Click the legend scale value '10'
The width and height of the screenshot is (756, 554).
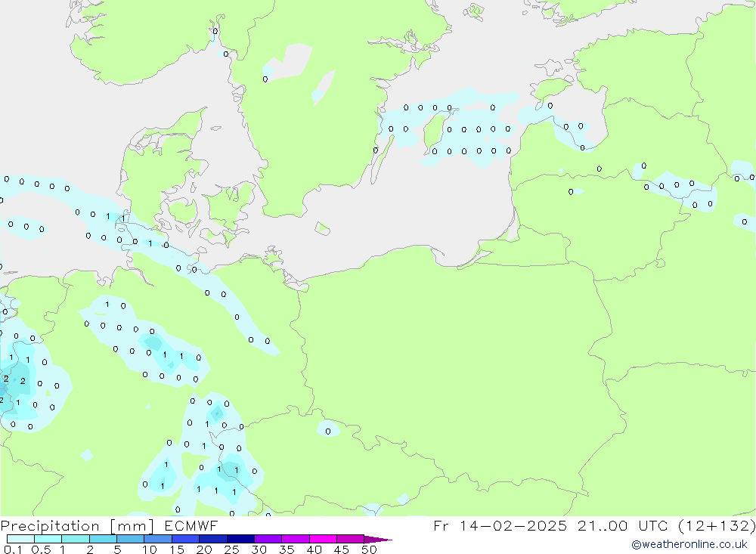pyautogui.click(x=150, y=549)
